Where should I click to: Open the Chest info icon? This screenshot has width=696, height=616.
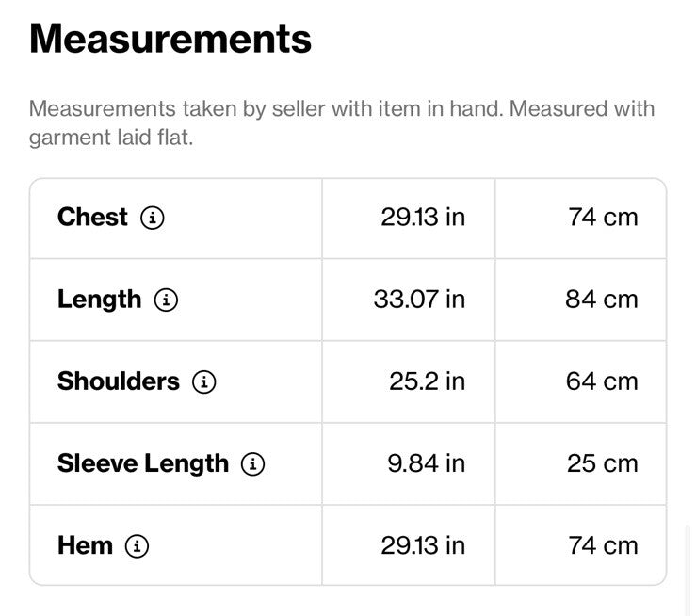pos(153,218)
